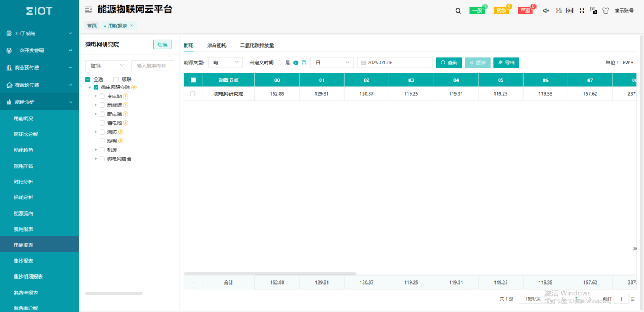Open the language translation icon
This screenshot has width=644, height=312.
pos(593,11)
